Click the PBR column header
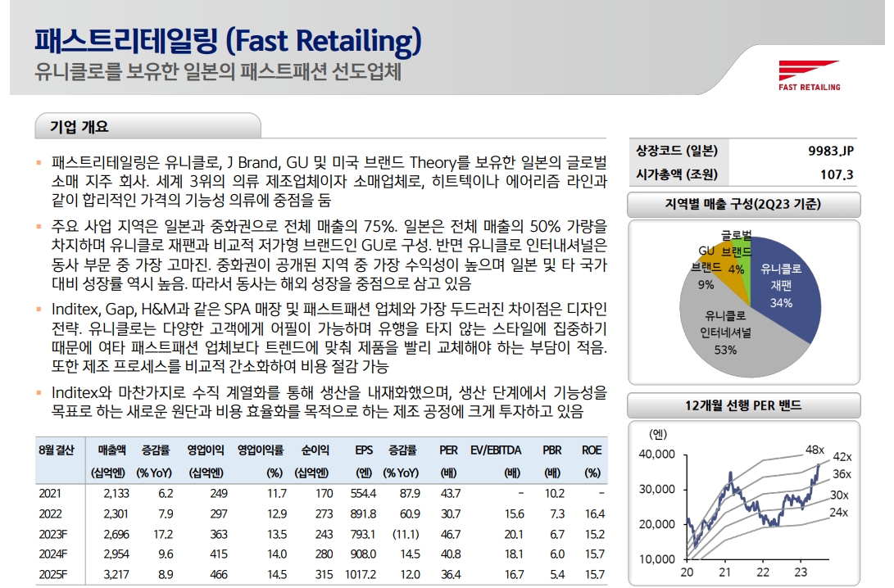Viewport: 894px width, 588px height. [552, 450]
